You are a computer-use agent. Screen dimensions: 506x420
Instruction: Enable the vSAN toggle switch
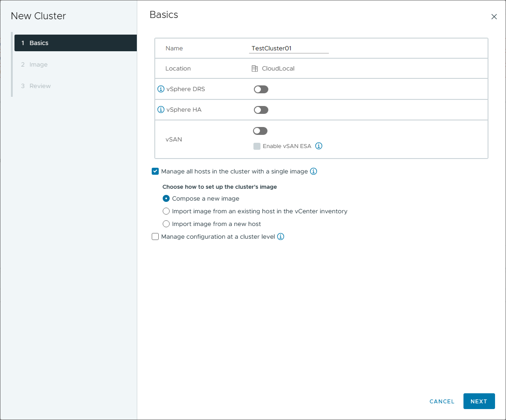260,131
